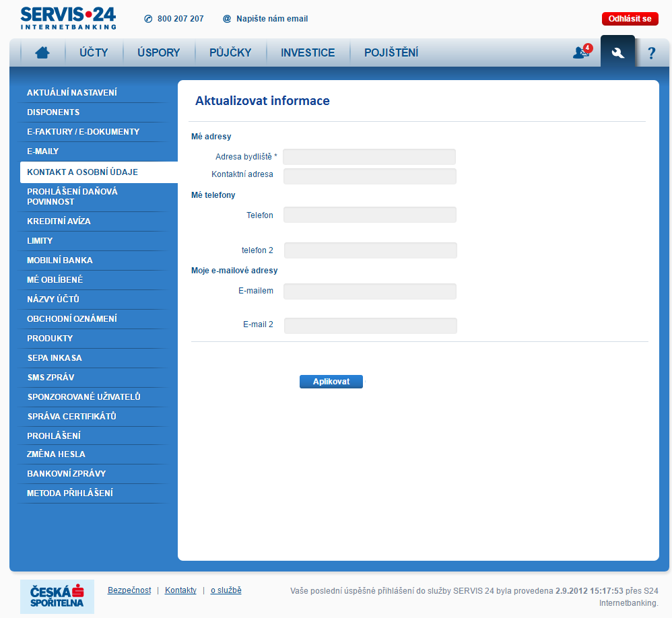Focus the telefon 2 input field
The width and height of the screenshot is (672, 622).
point(370,250)
